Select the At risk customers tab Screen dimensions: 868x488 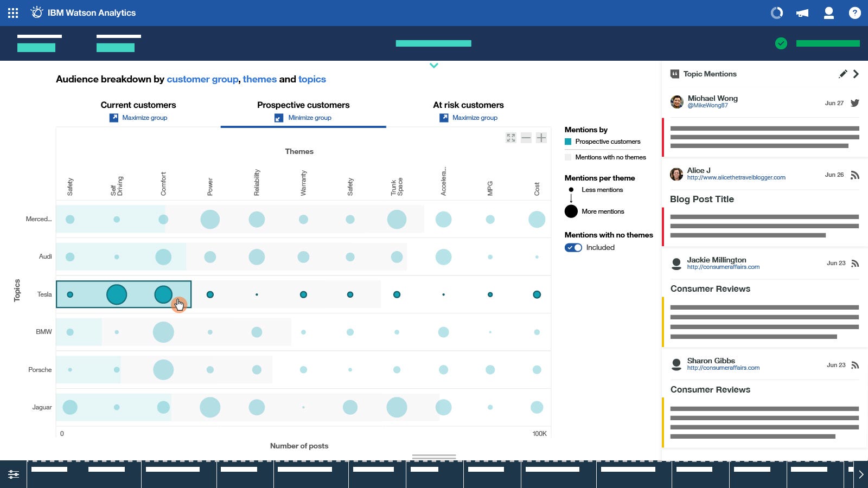468,105
